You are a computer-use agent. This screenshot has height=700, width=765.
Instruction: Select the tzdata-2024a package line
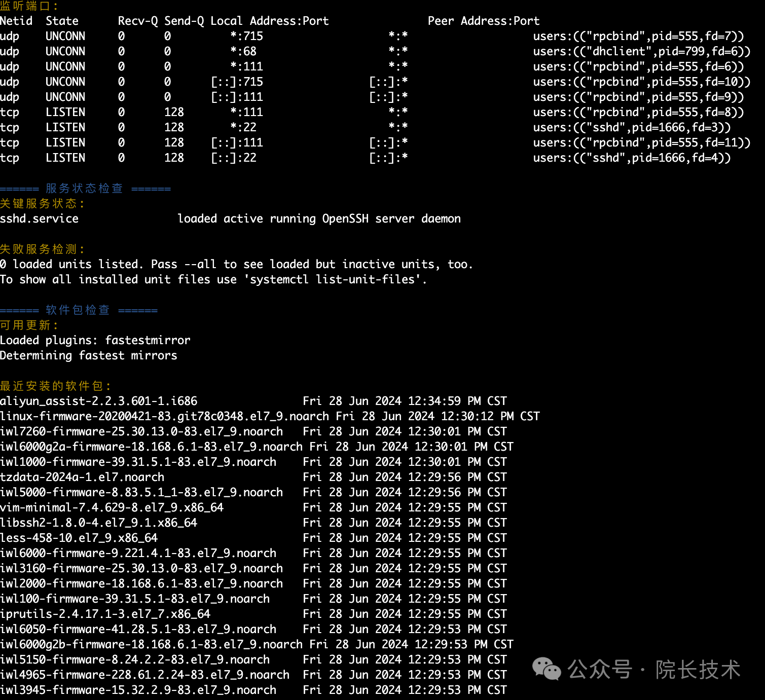tap(82, 477)
